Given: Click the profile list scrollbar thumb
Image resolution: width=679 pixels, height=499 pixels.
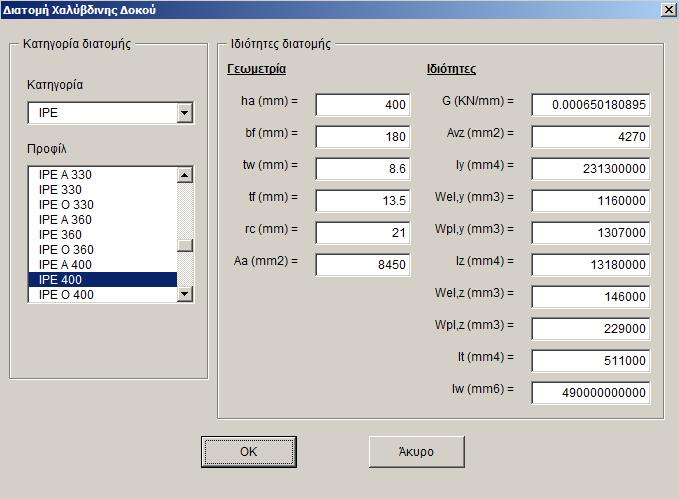Looking at the screenshot, I should pyautogui.click(x=185, y=246).
